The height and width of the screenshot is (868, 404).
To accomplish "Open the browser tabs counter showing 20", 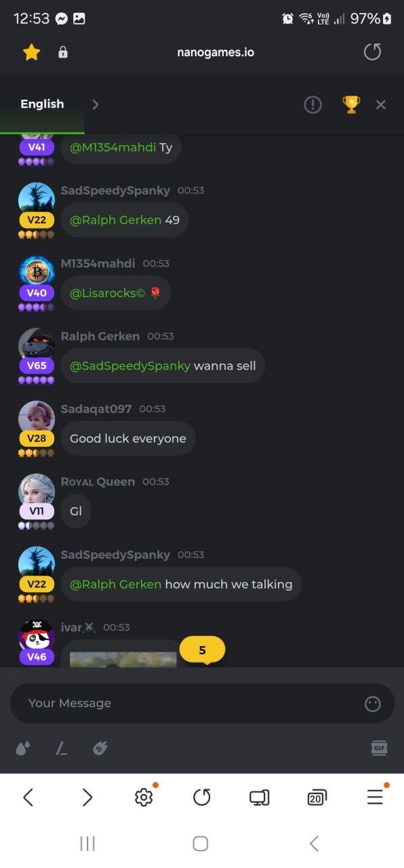I will [317, 797].
